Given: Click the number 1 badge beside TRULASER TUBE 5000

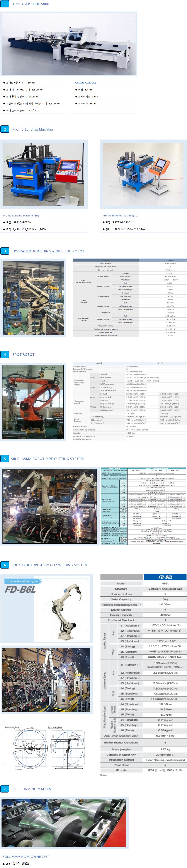Looking at the screenshot, I should [5, 4].
